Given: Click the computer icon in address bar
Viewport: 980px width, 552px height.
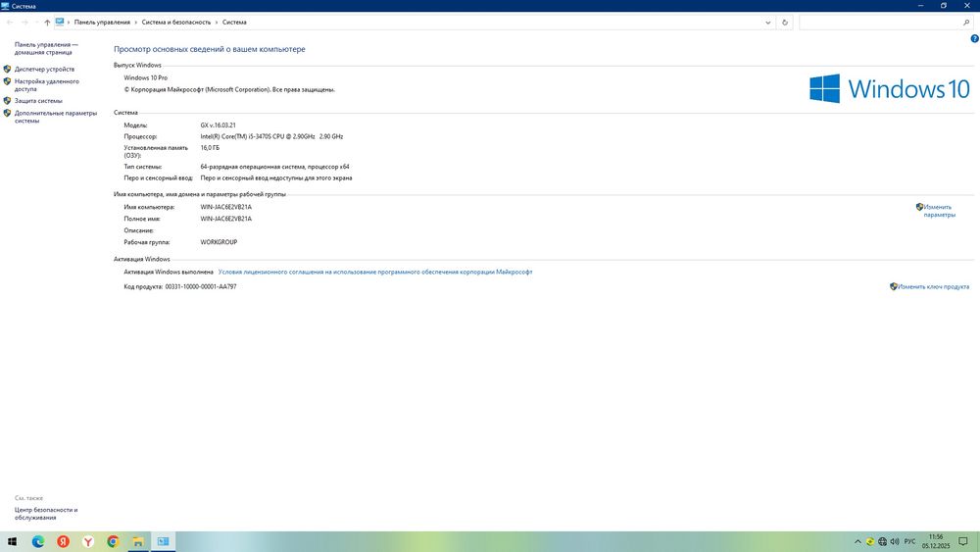Looking at the screenshot, I should point(60,22).
